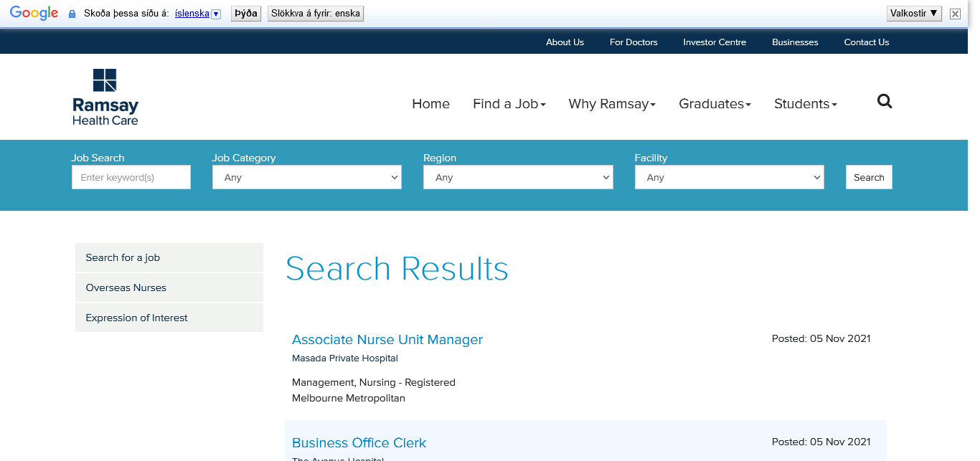This screenshot has width=980, height=461.
Task: Click the Þýða translate button
Action: point(245,14)
